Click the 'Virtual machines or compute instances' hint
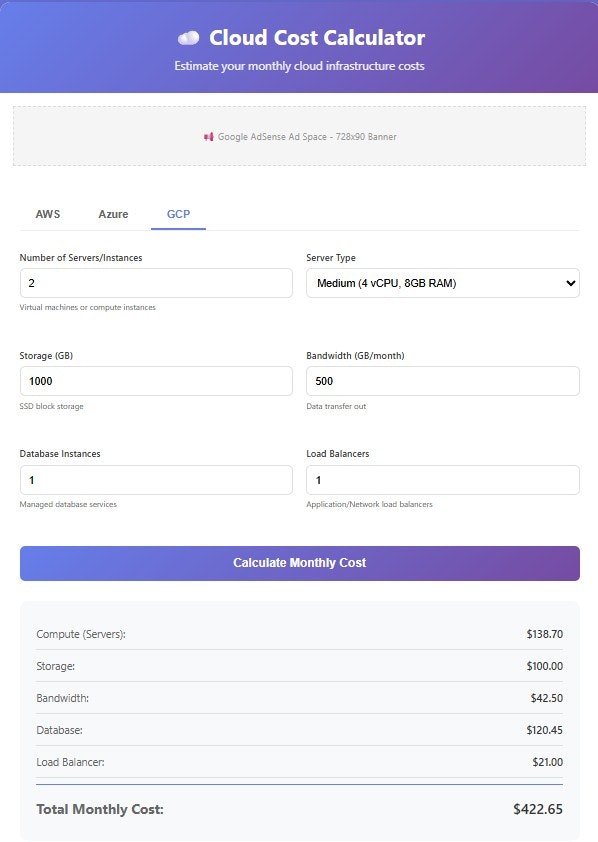Screen dimensions: 598x842 [87, 307]
